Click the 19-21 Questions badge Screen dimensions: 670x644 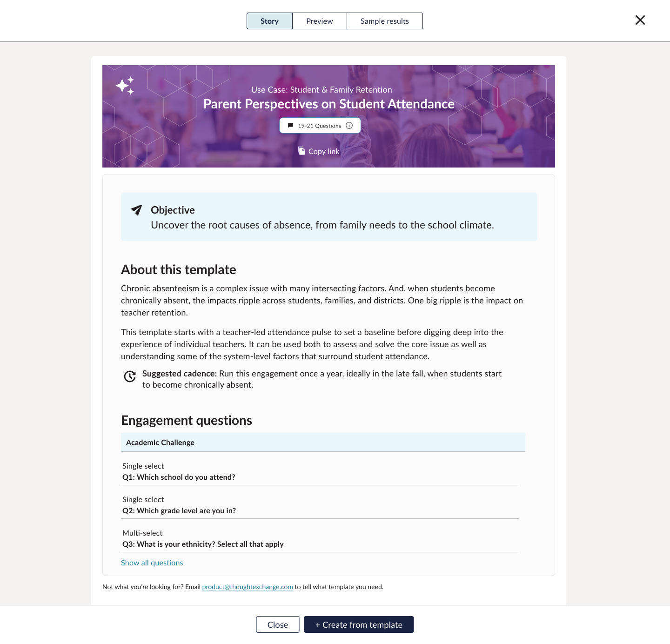[x=319, y=126]
